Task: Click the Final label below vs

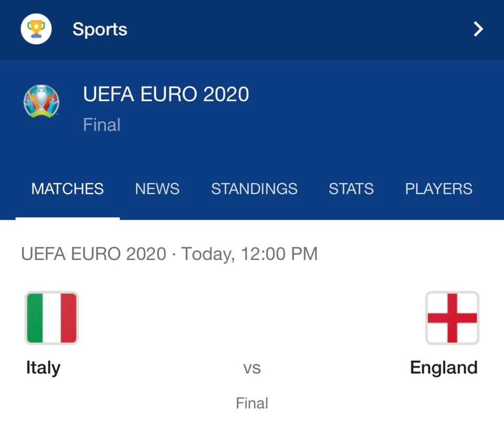Action: tap(252, 403)
